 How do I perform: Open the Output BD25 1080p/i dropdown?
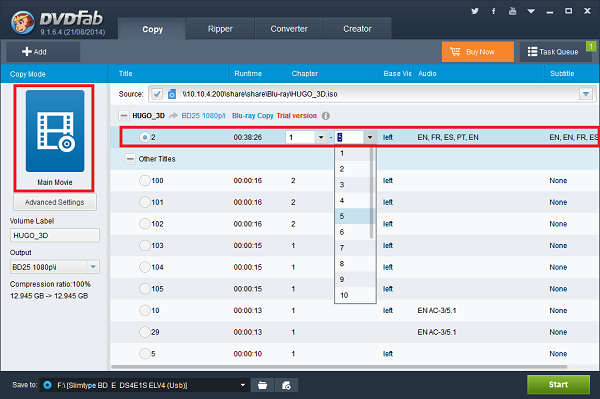[93, 267]
